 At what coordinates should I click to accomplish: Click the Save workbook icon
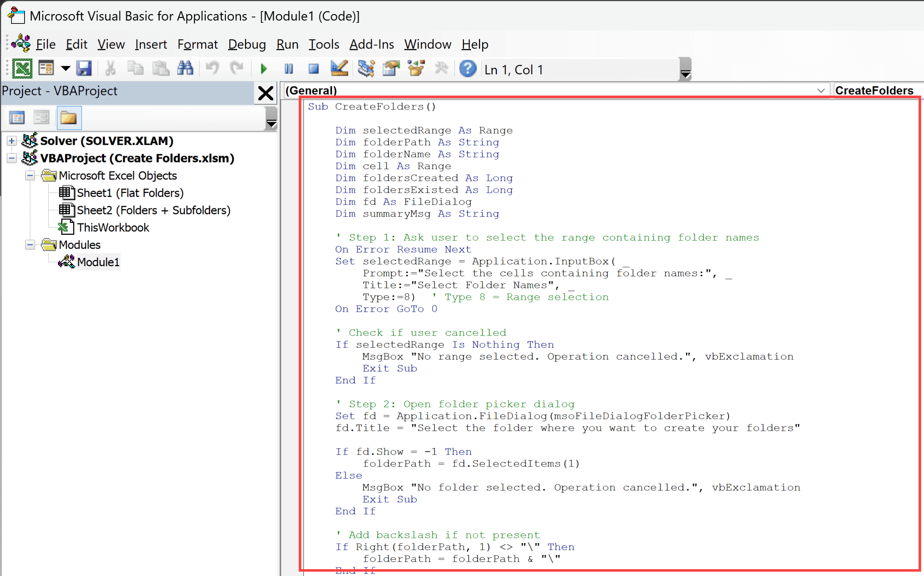coord(84,69)
